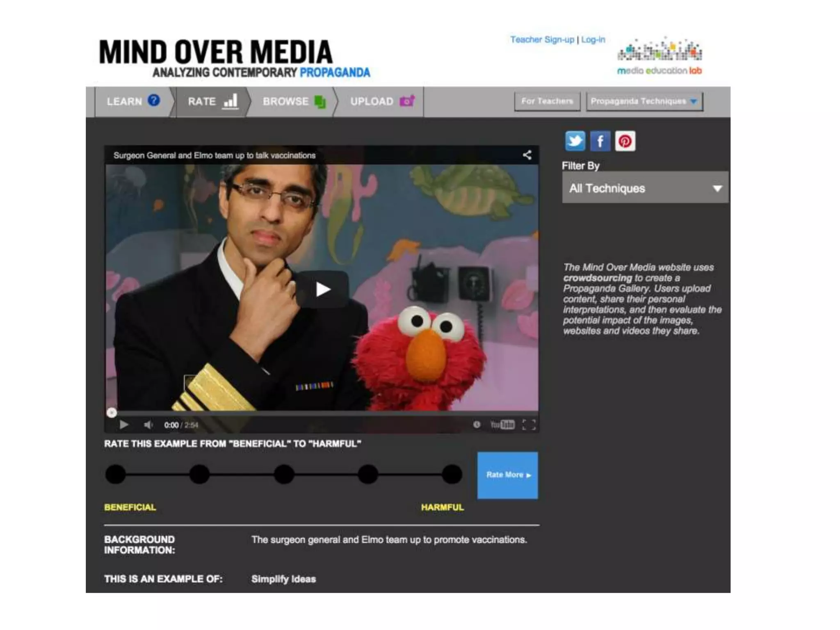Click the Facebook share icon
The width and height of the screenshot is (840, 630).
click(600, 142)
